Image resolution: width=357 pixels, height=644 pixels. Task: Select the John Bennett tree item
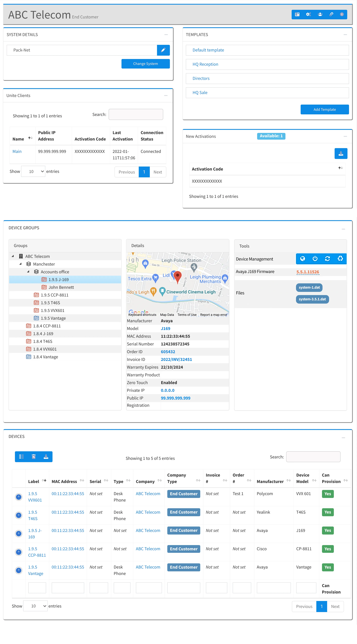pos(61,287)
